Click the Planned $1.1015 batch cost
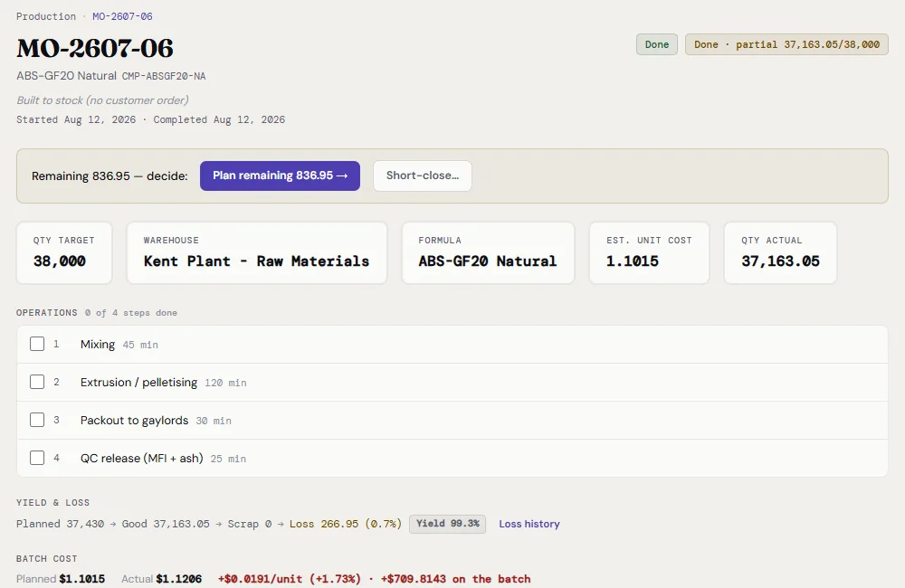This screenshot has width=905, height=588. pyautogui.click(x=61, y=579)
